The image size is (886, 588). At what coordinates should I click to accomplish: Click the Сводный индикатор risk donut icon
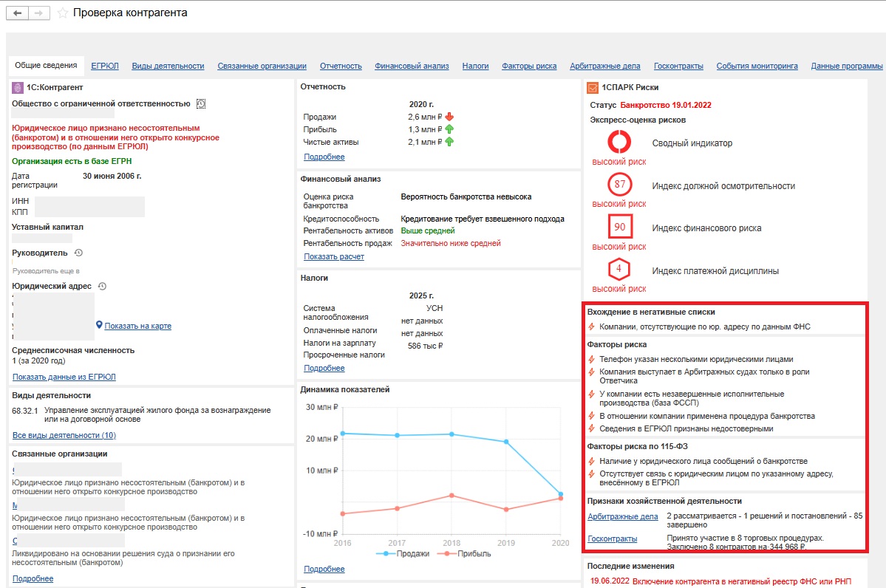(x=619, y=143)
